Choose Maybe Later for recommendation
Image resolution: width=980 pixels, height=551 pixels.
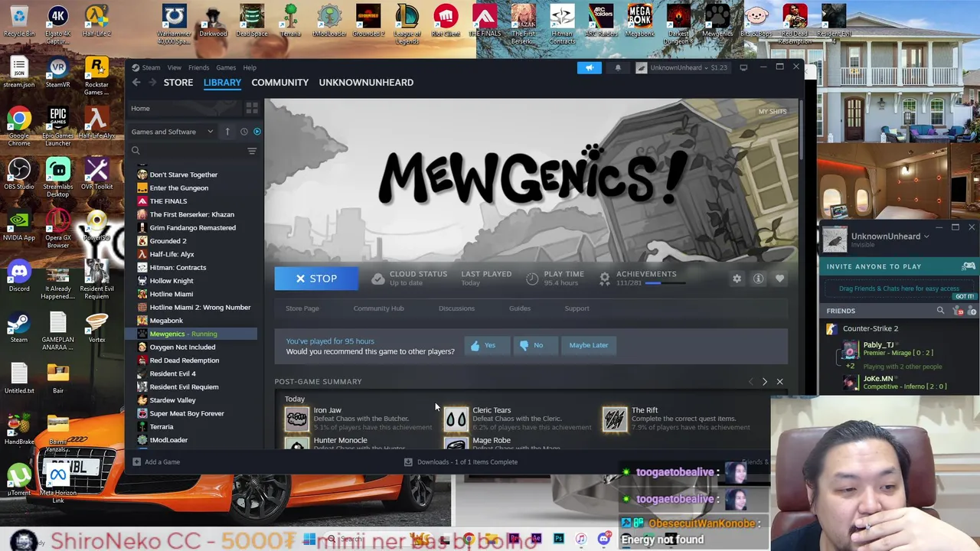(589, 345)
